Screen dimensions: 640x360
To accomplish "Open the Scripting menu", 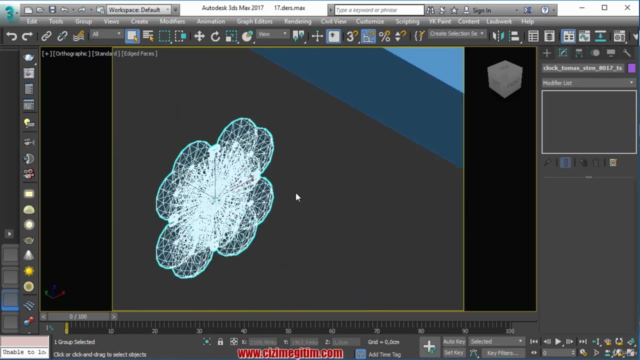I will 407,21.
